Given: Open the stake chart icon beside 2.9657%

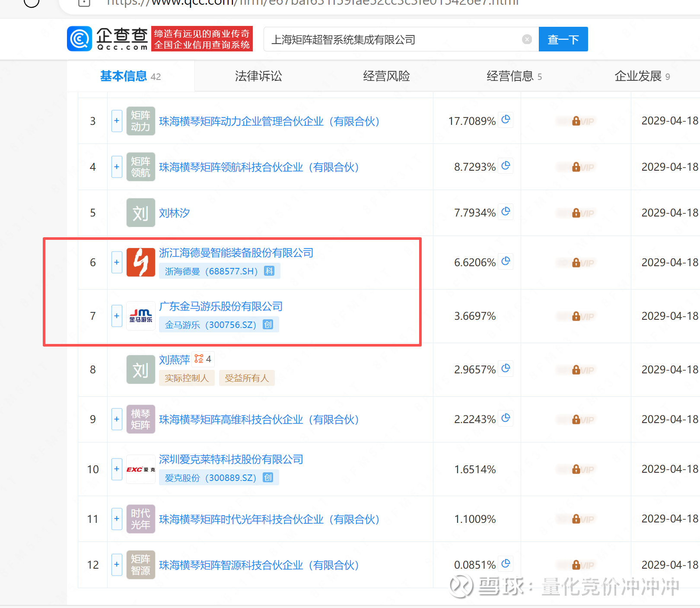Looking at the screenshot, I should point(506,368).
